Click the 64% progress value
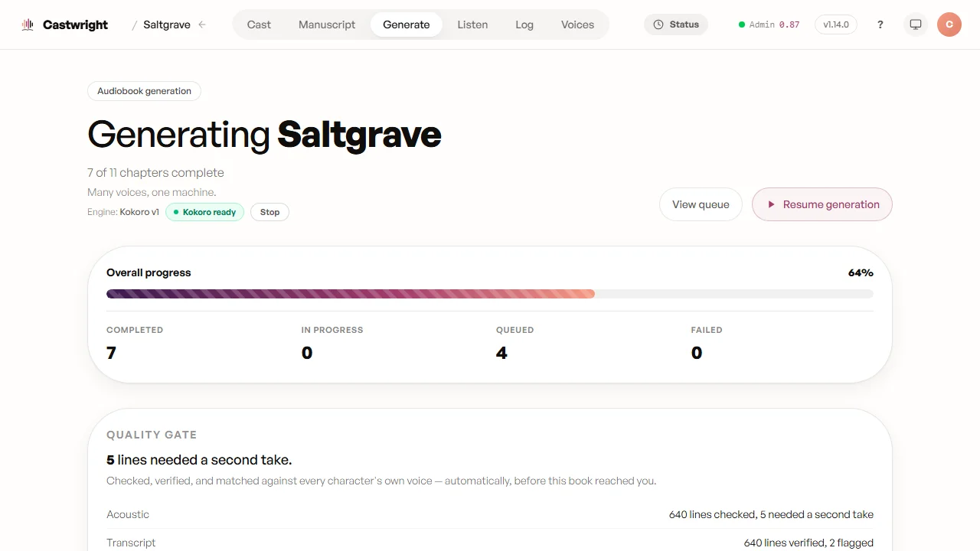The width and height of the screenshot is (980, 551). (x=861, y=272)
